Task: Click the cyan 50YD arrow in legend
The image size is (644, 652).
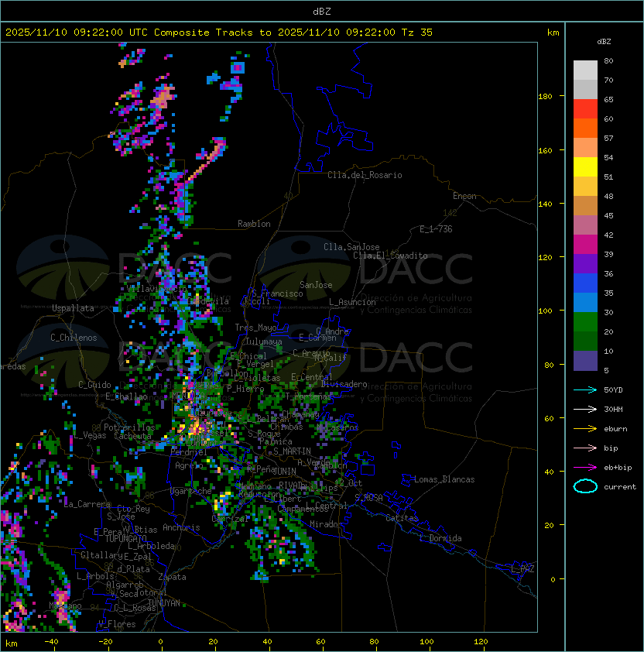Action: coord(585,389)
